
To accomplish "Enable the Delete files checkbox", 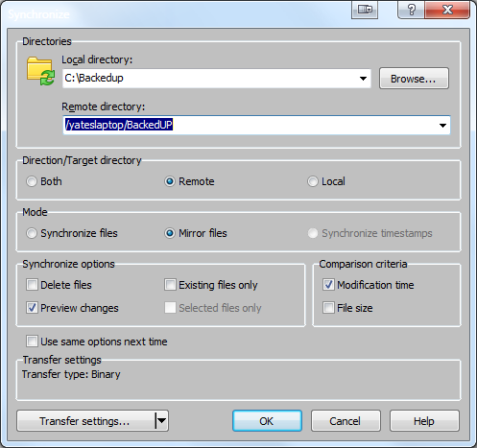I will 32,285.
